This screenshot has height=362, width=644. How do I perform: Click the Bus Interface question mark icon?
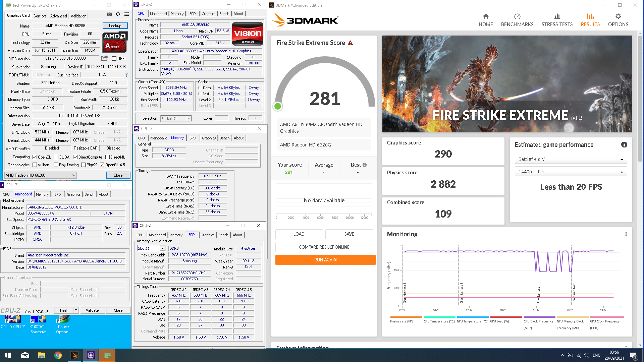(x=126, y=75)
